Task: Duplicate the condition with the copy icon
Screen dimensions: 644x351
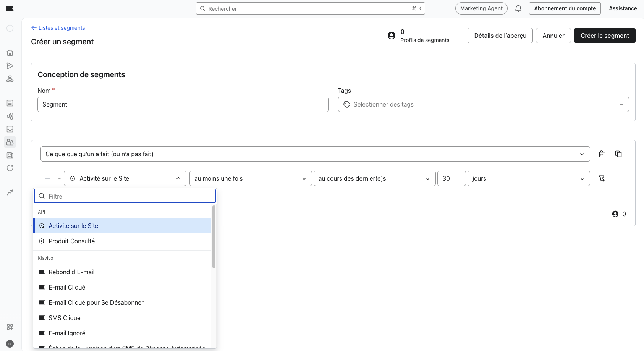Action: point(618,154)
